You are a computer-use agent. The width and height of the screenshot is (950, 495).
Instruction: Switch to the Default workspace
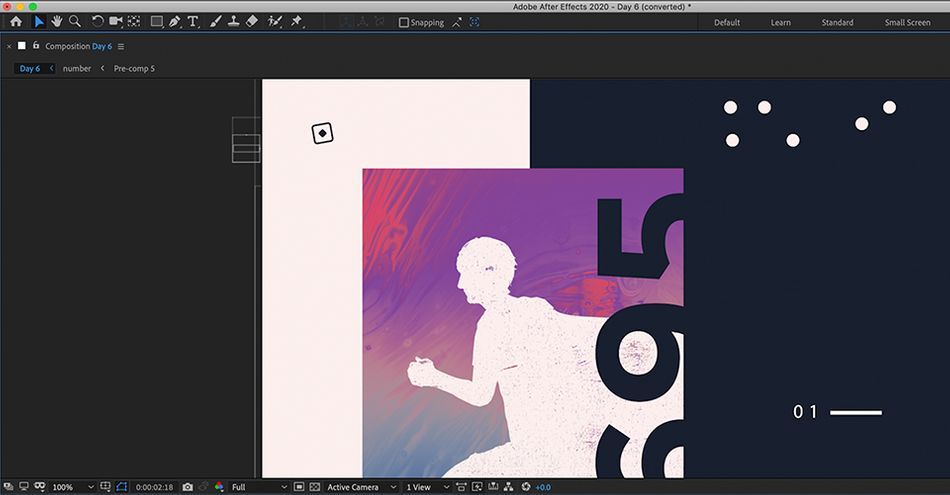tap(727, 22)
